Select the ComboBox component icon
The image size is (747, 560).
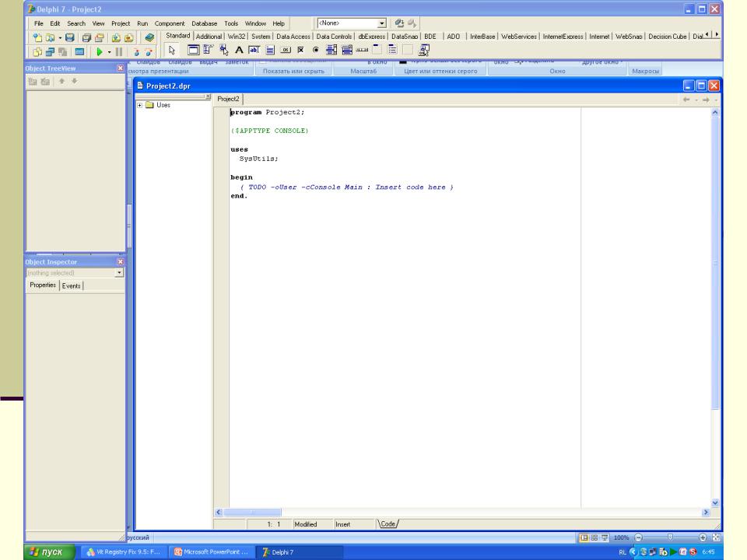[x=347, y=50]
